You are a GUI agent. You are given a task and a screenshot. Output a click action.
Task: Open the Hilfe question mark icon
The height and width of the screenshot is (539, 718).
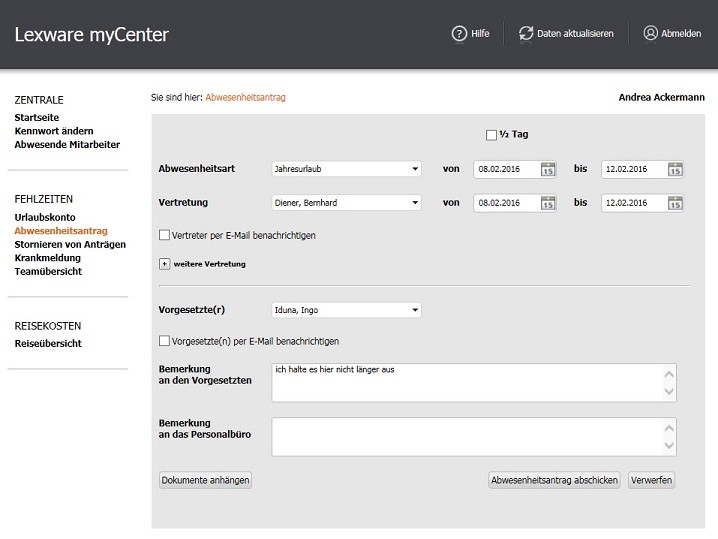[459, 33]
